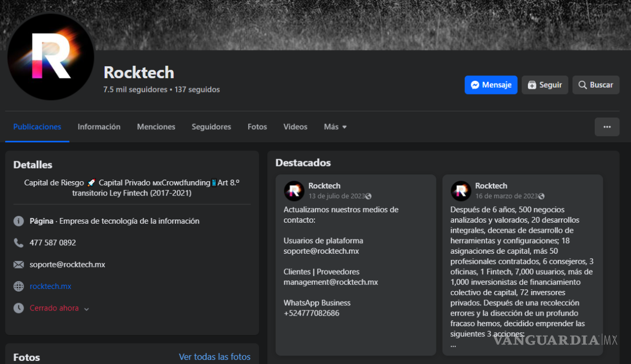Click the Mensaje button
Screen dimensions: 631x364
(491, 85)
